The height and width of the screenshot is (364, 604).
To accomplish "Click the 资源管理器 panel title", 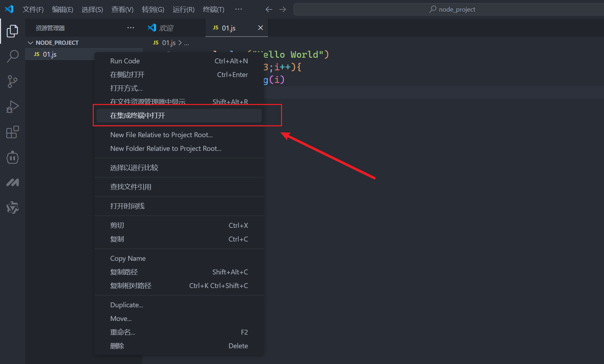I will tap(50, 28).
